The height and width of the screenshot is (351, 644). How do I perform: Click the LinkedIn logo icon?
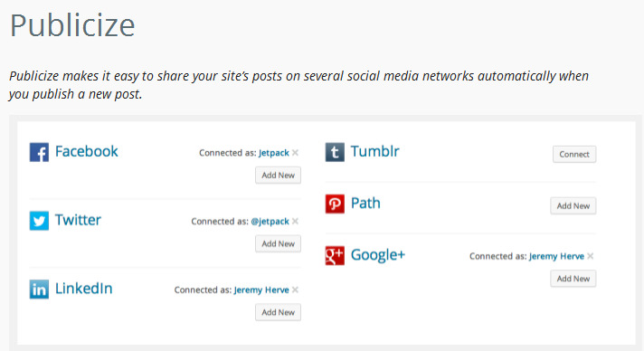coord(39,289)
